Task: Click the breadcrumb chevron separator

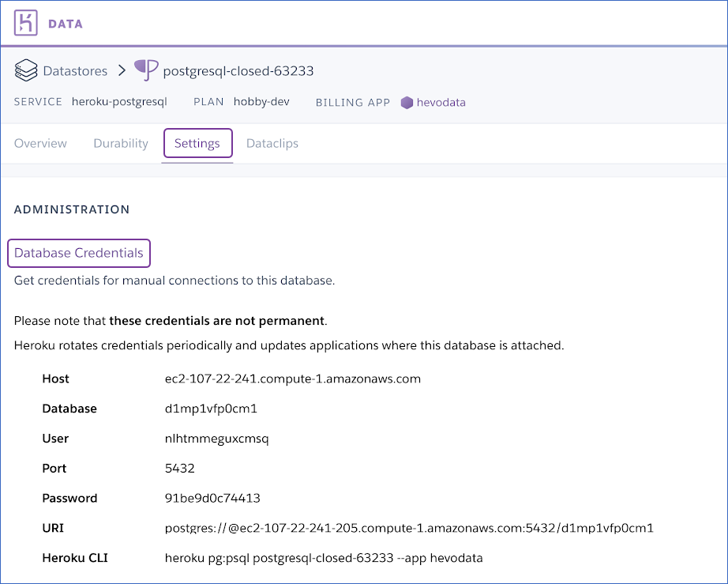Action: click(x=122, y=70)
